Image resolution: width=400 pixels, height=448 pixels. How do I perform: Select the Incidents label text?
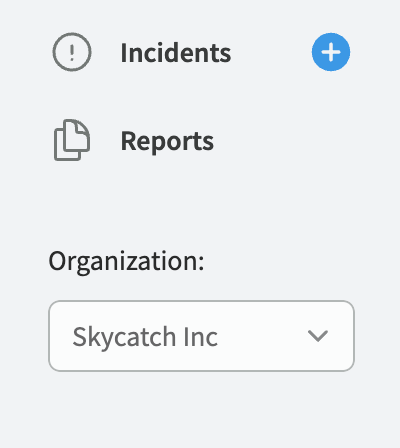point(176,53)
